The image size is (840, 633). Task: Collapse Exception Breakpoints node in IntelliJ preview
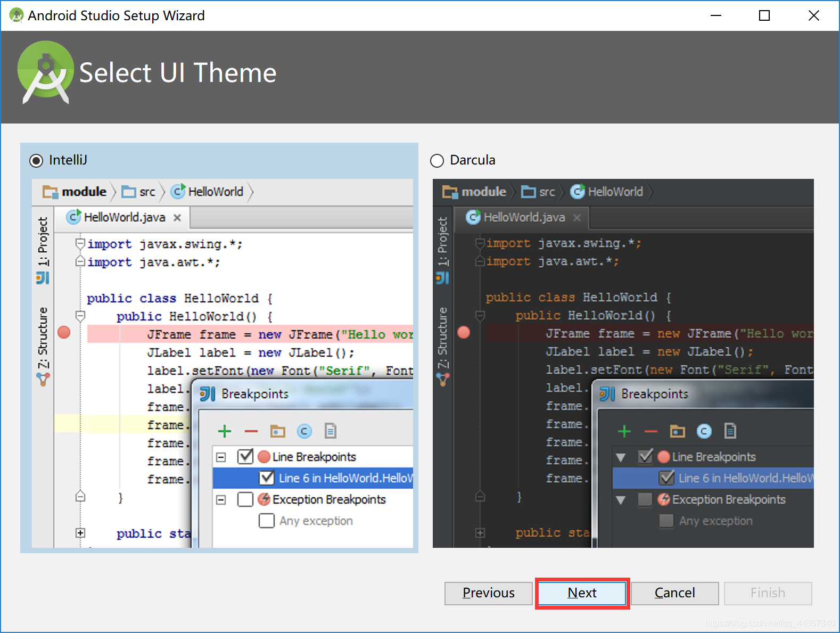(x=221, y=500)
